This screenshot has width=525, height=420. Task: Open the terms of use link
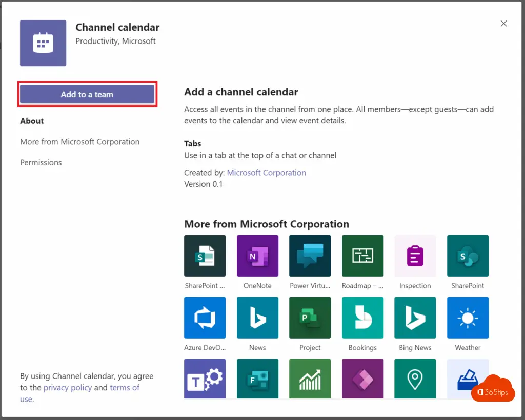point(124,388)
